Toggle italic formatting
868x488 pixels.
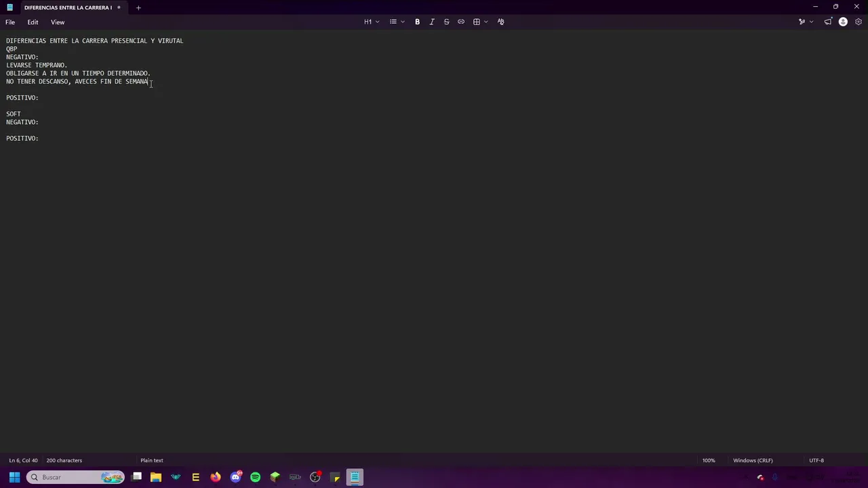coord(432,22)
